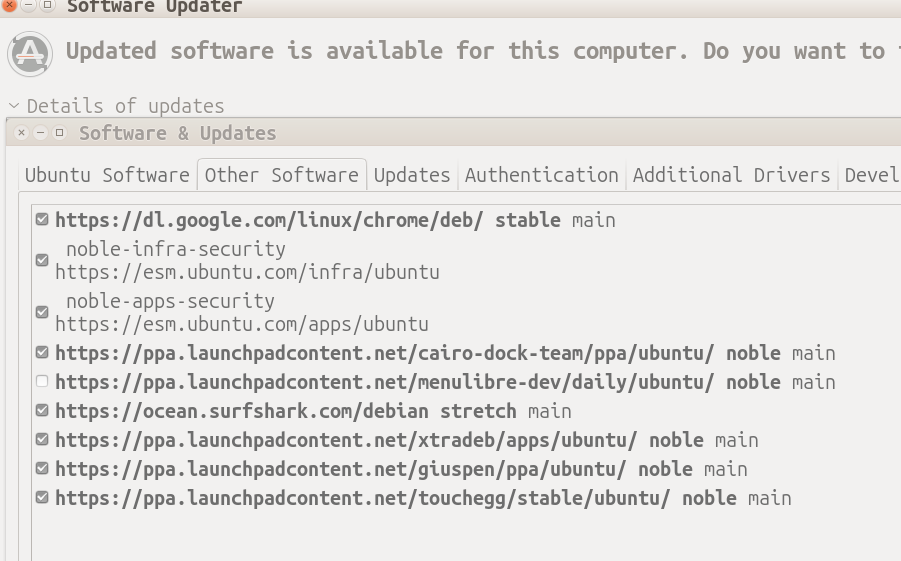This screenshot has width=901, height=561.
Task: Close the Software Updater window
Action: (9, 5)
